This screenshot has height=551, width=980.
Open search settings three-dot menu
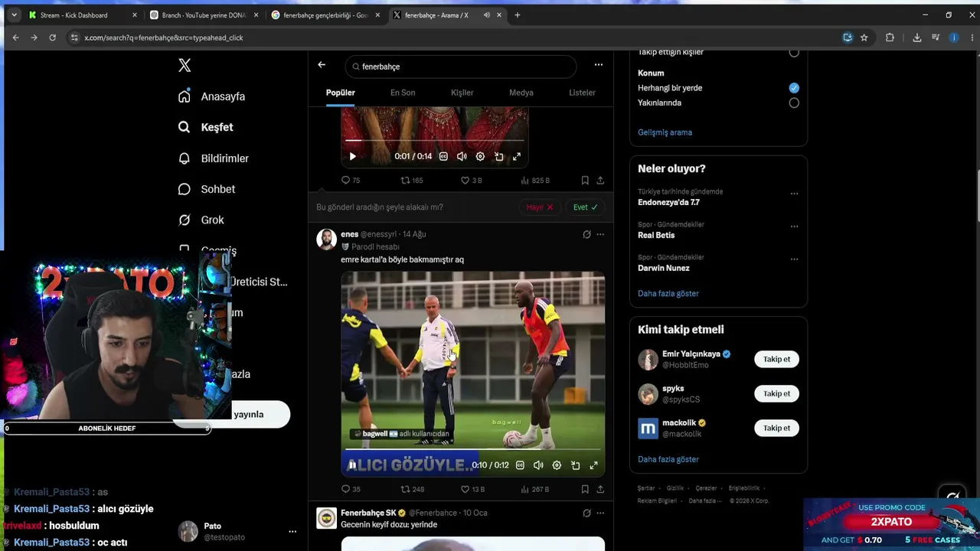(x=599, y=65)
